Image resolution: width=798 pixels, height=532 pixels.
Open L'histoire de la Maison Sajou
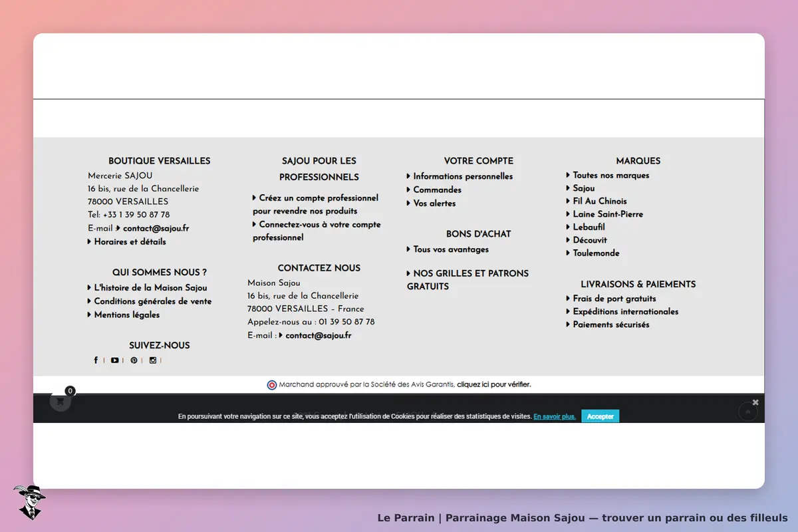[150, 288]
